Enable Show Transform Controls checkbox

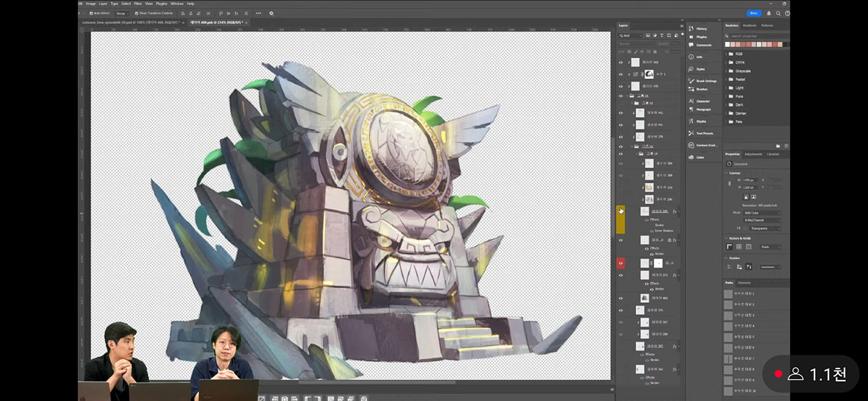coord(135,13)
